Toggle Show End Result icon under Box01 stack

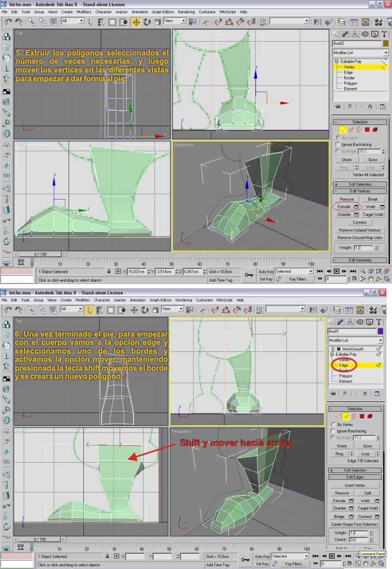[345, 394]
